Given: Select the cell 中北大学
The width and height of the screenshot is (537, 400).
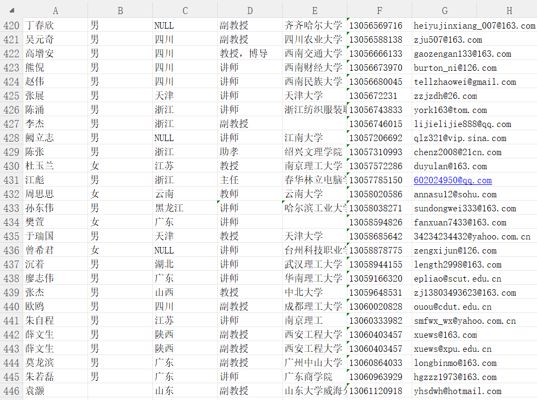Looking at the screenshot, I should [304, 292].
